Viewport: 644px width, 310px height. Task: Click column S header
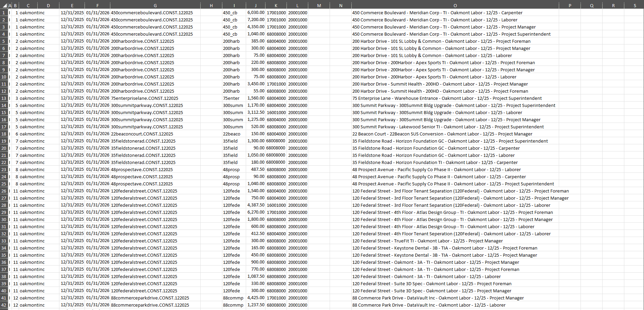(634, 5)
